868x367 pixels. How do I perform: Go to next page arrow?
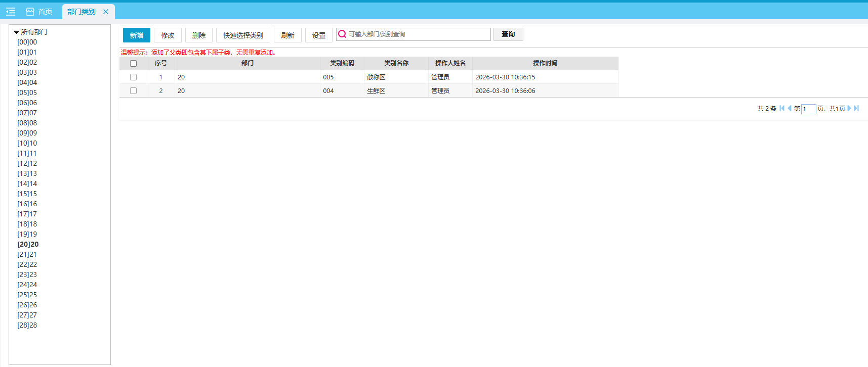[x=849, y=108]
